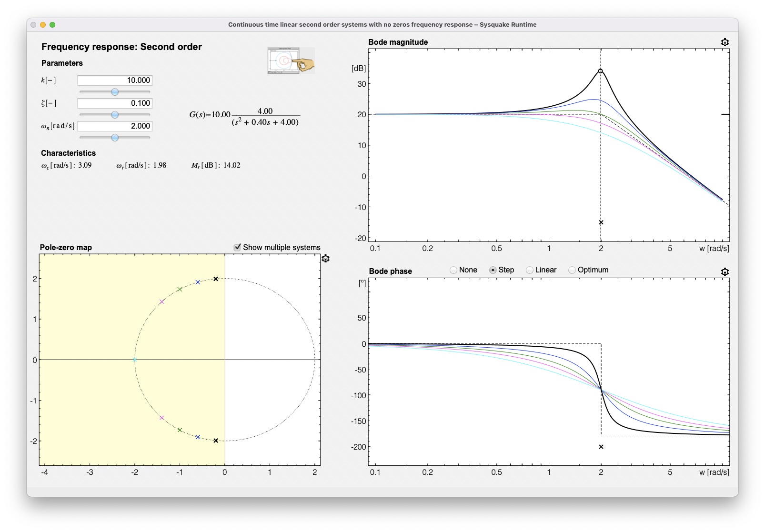Select the Step phase approximation option
This screenshot has width=765, height=532.
[493, 270]
